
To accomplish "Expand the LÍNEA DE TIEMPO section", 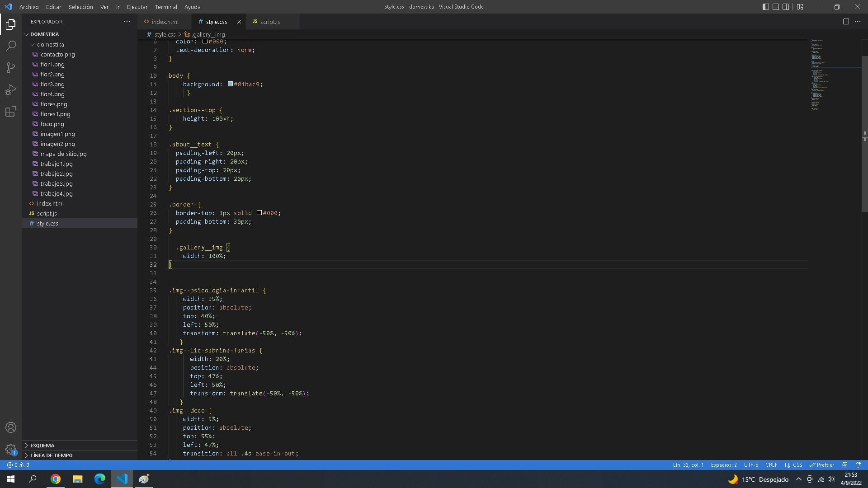I will click(x=51, y=455).
